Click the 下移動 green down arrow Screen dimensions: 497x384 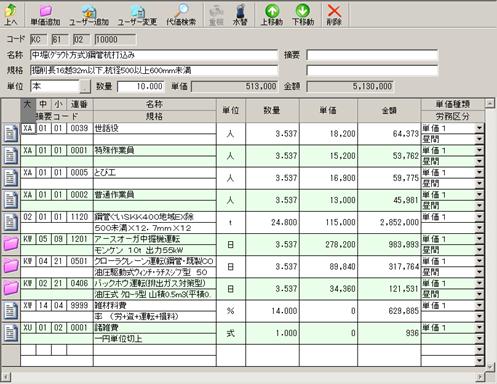303,15
